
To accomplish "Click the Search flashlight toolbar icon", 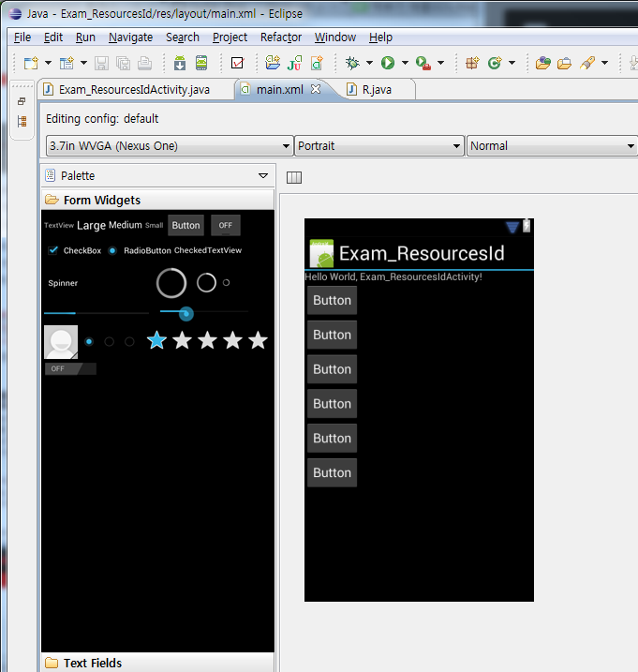I will [x=587, y=63].
